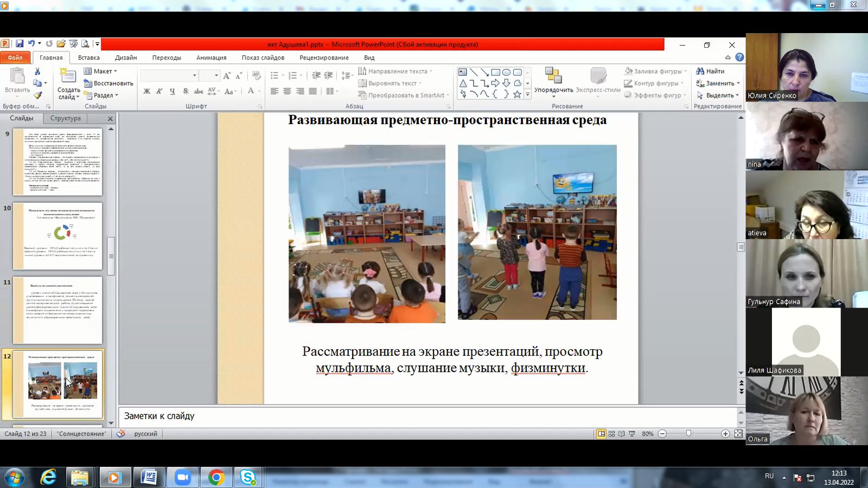868x488 pixels.
Task: Select the Text Box shape in gallery
Action: (463, 72)
